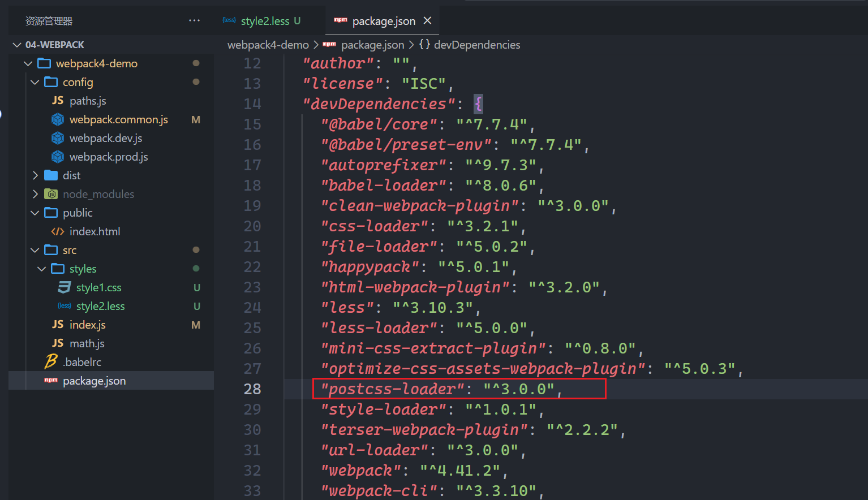
Task: Open webpack.dev.js file
Action: [x=106, y=138]
